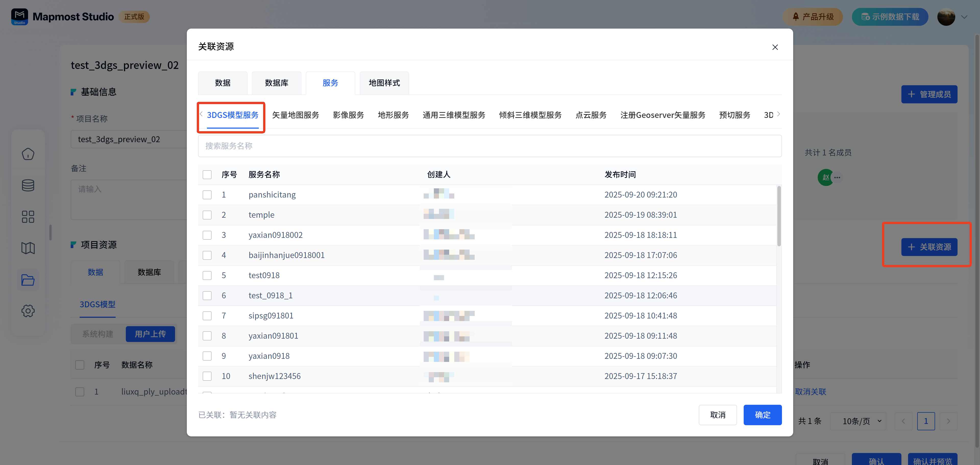The height and width of the screenshot is (465, 980).
Task: Click the blue 确定 button
Action: [762, 415]
